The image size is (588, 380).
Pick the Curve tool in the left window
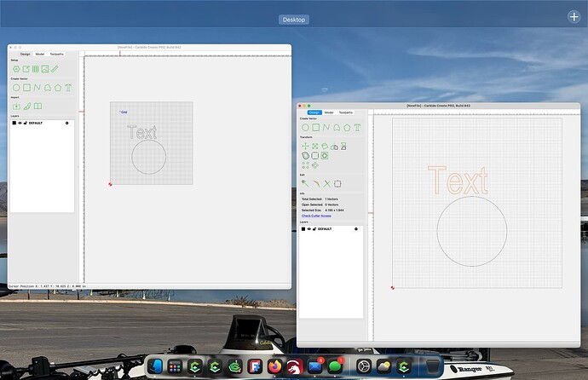pos(47,88)
